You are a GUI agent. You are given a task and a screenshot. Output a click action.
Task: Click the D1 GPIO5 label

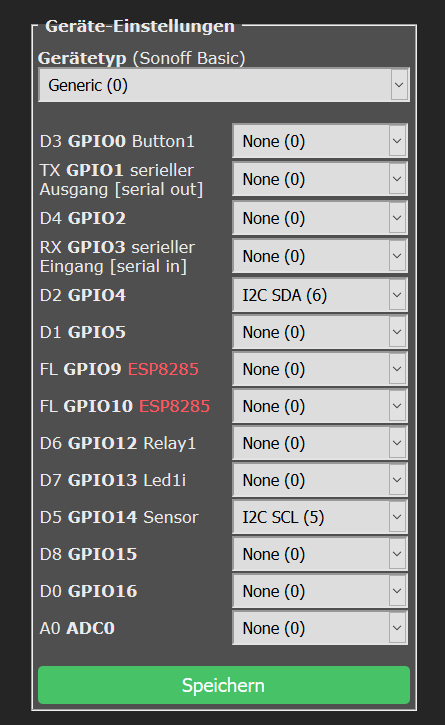(83, 332)
